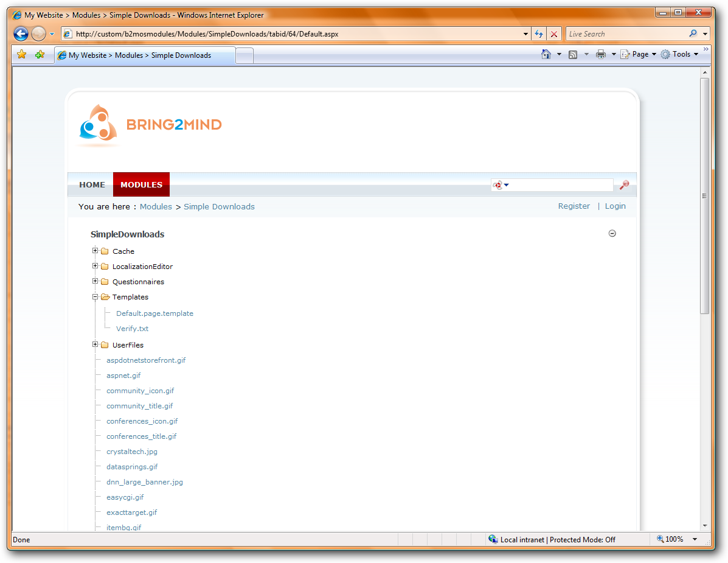This screenshot has width=728, height=563.
Task: Open the Print options dropdown arrow
Action: pos(613,54)
